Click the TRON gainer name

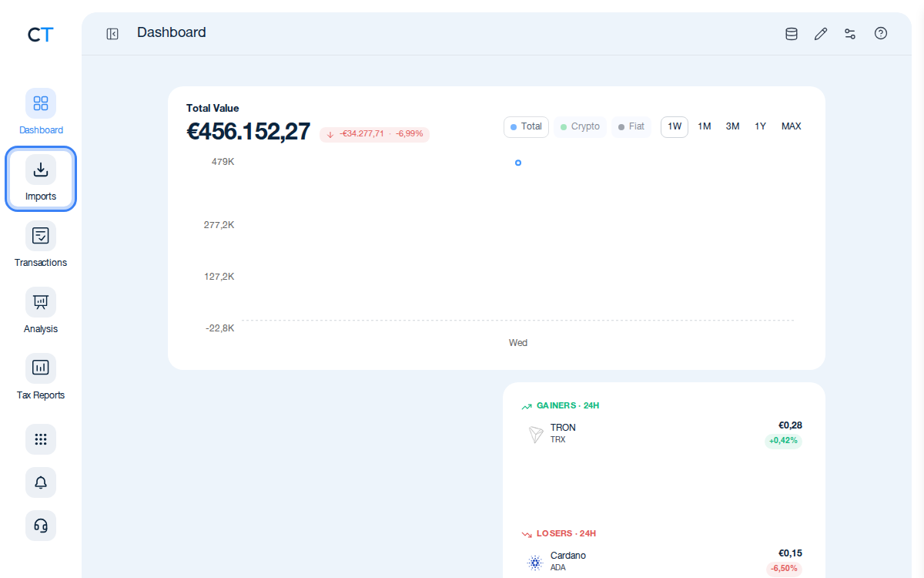point(563,428)
